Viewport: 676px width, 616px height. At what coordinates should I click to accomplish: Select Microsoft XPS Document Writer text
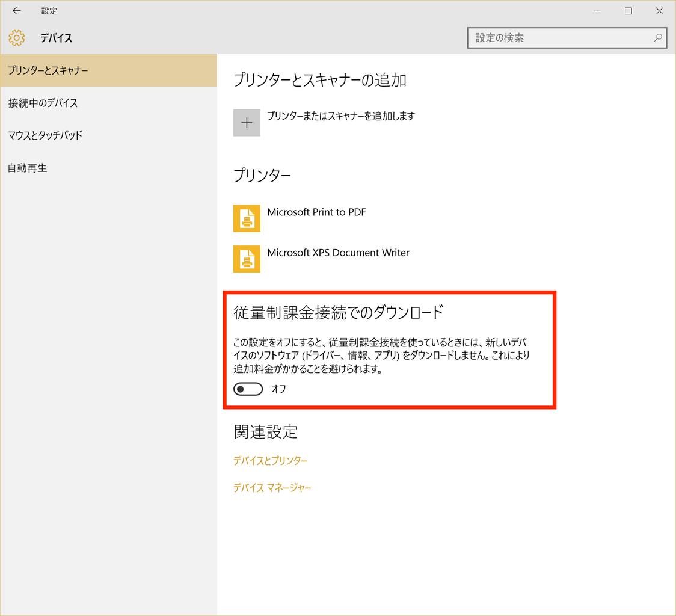(338, 253)
